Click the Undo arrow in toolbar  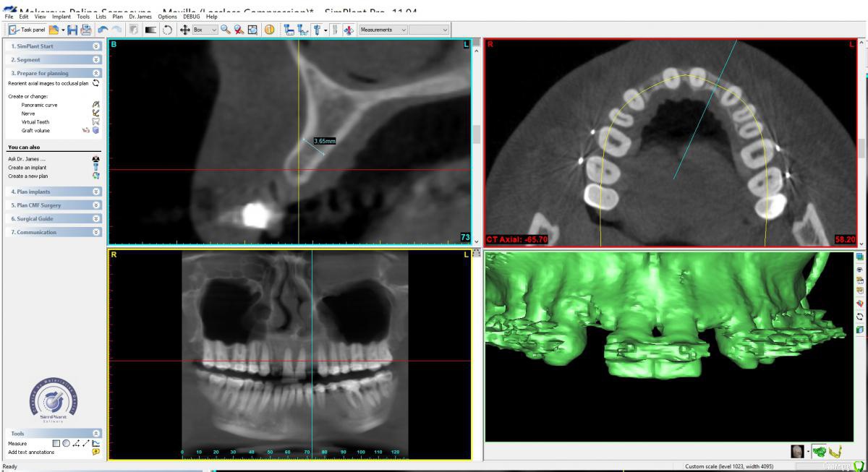103,30
